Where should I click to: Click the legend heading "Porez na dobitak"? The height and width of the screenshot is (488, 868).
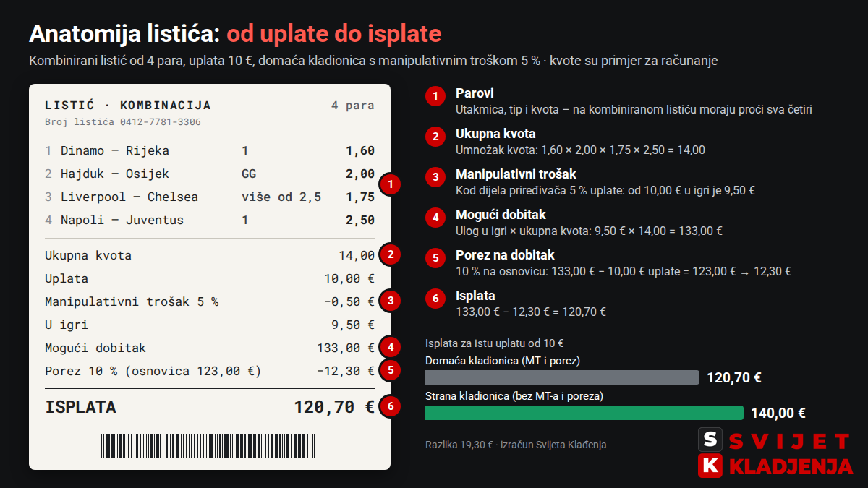(x=505, y=255)
